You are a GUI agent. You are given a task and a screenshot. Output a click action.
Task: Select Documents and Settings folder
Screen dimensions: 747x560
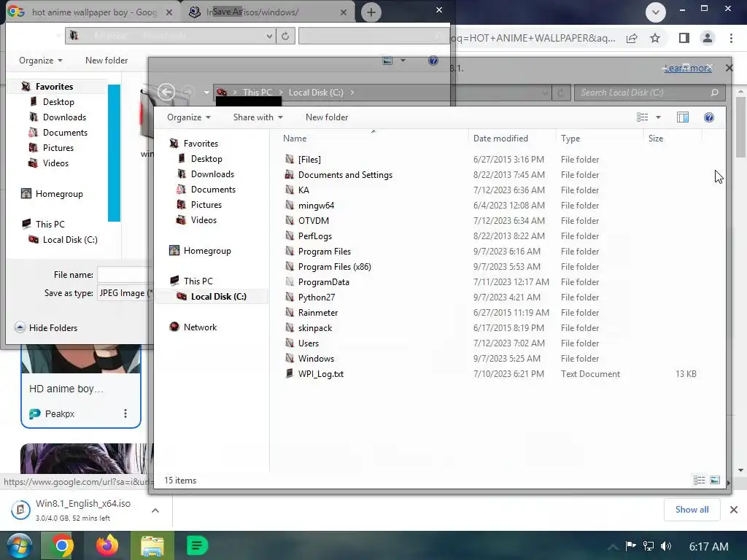coord(345,175)
